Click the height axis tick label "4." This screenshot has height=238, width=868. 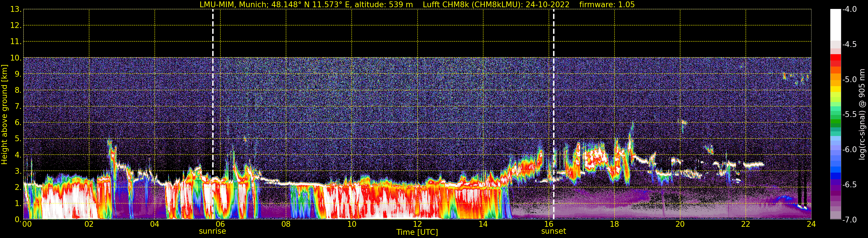[18, 155]
